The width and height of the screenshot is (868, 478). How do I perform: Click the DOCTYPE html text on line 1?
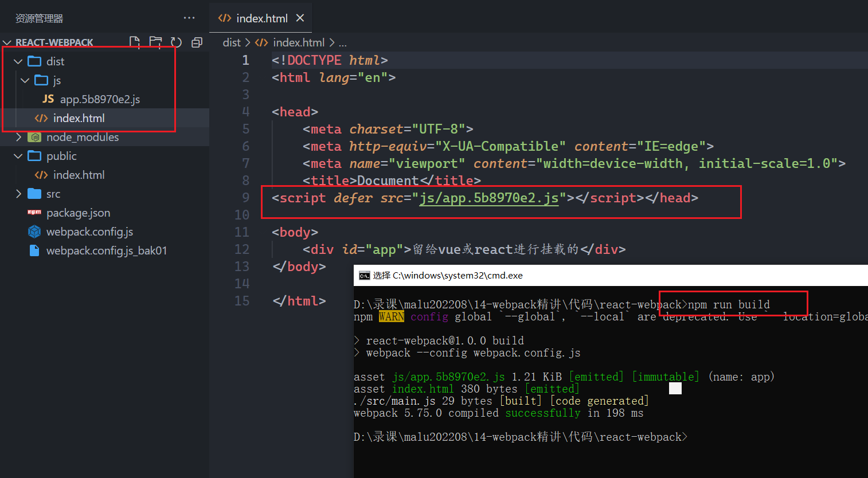[x=330, y=60]
